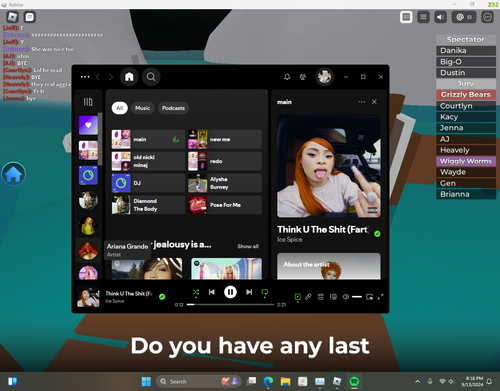Seek along the song progress bar
500x391 pixels.
230,304
